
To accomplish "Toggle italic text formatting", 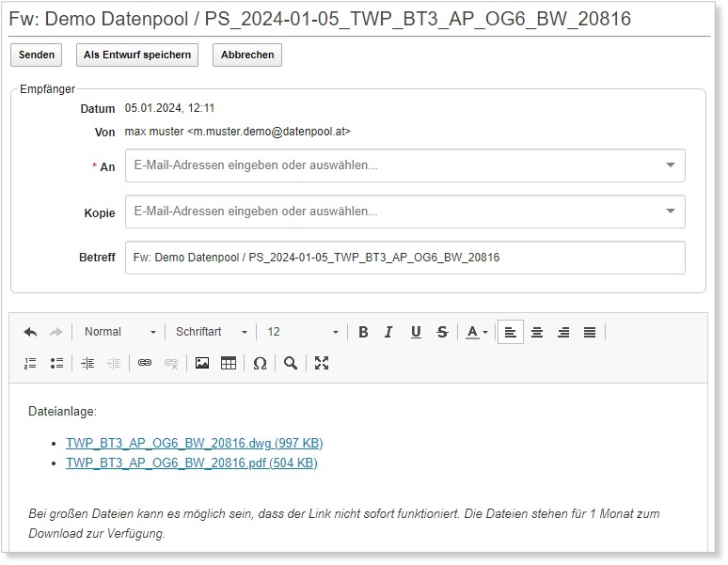I will pyautogui.click(x=388, y=332).
